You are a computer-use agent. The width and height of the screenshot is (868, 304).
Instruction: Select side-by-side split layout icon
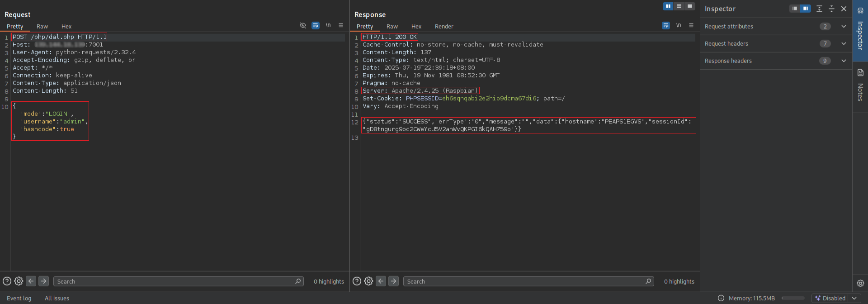click(x=668, y=6)
